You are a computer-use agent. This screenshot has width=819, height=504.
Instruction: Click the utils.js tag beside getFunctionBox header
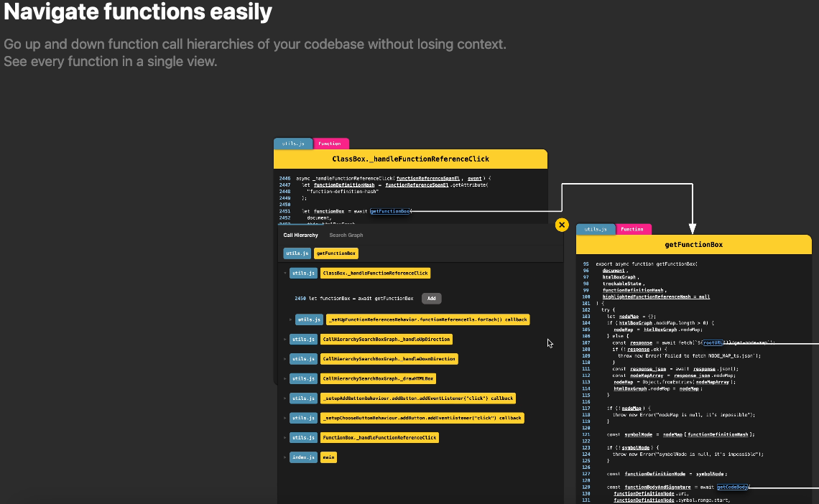(297, 253)
